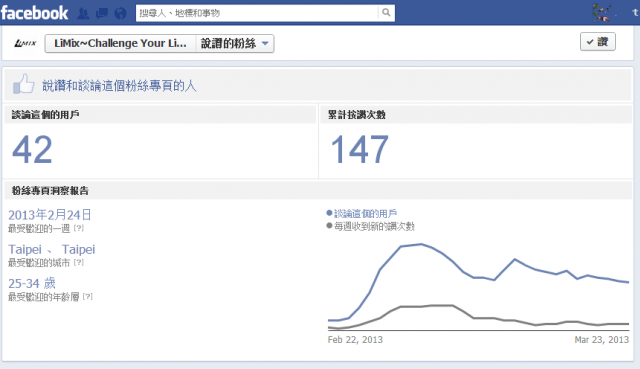Click the search magnifier button
The width and height of the screenshot is (640, 369).
pos(386,13)
